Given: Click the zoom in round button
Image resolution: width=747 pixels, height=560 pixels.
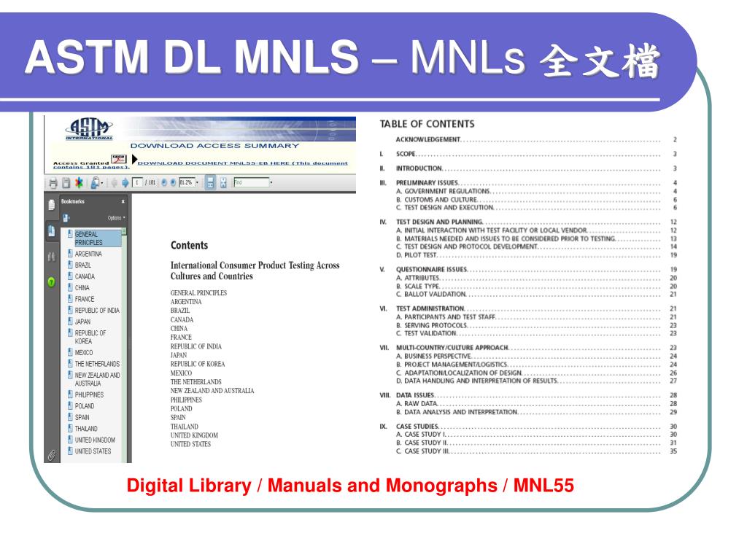Looking at the screenshot, I should (173, 182).
